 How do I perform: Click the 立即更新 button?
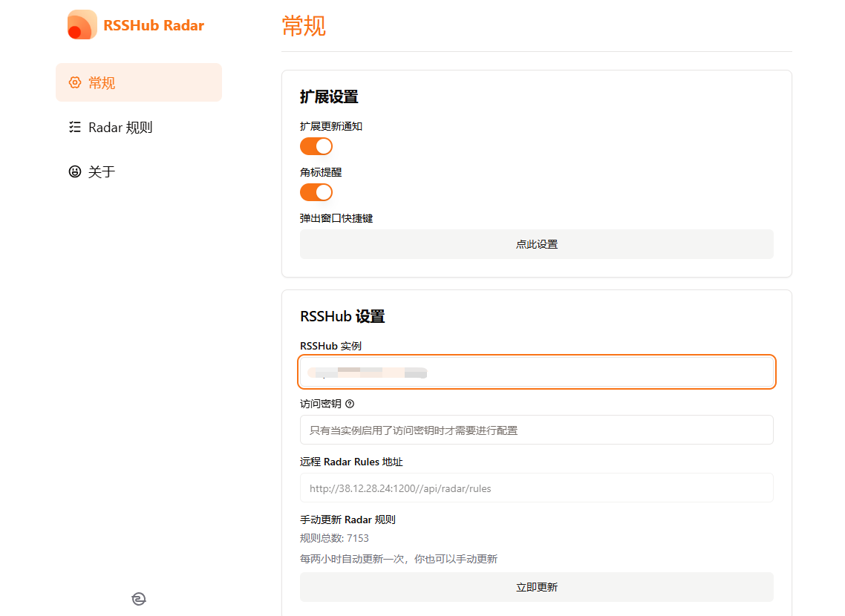536,587
